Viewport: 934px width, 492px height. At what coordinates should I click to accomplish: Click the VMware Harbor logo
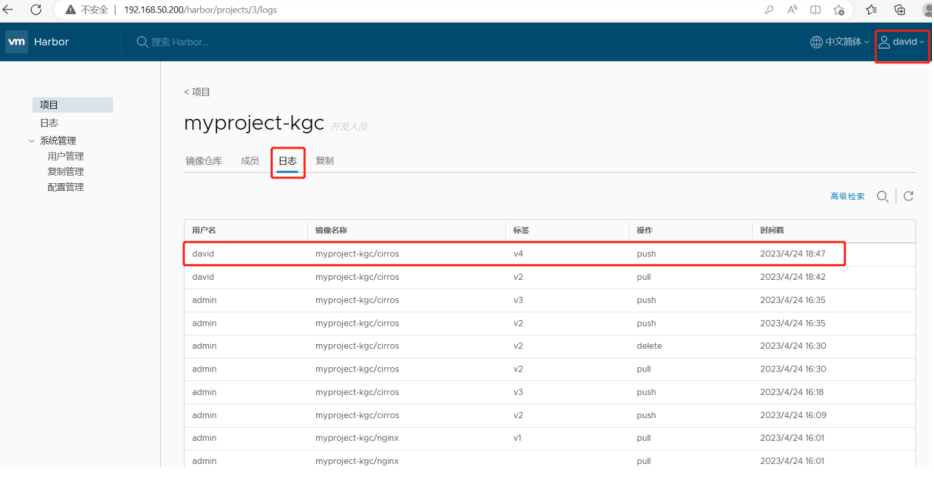17,42
